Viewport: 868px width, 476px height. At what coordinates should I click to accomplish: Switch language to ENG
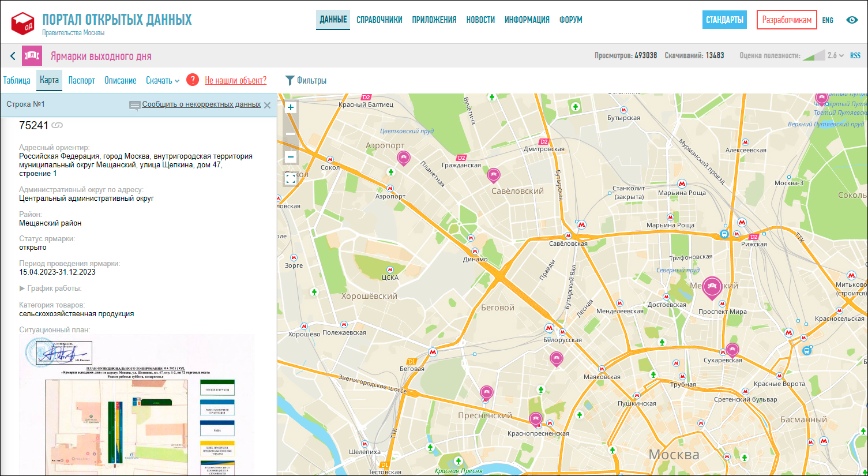tap(828, 20)
